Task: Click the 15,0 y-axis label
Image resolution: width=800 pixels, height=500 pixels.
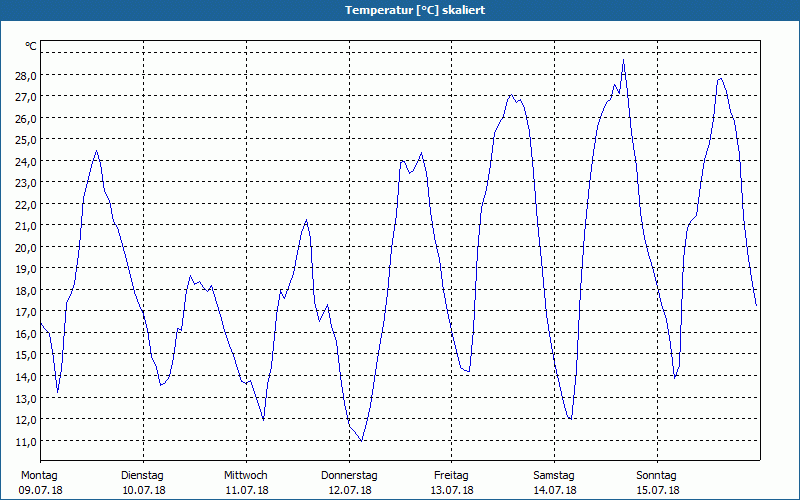Action: click(x=26, y=355)
